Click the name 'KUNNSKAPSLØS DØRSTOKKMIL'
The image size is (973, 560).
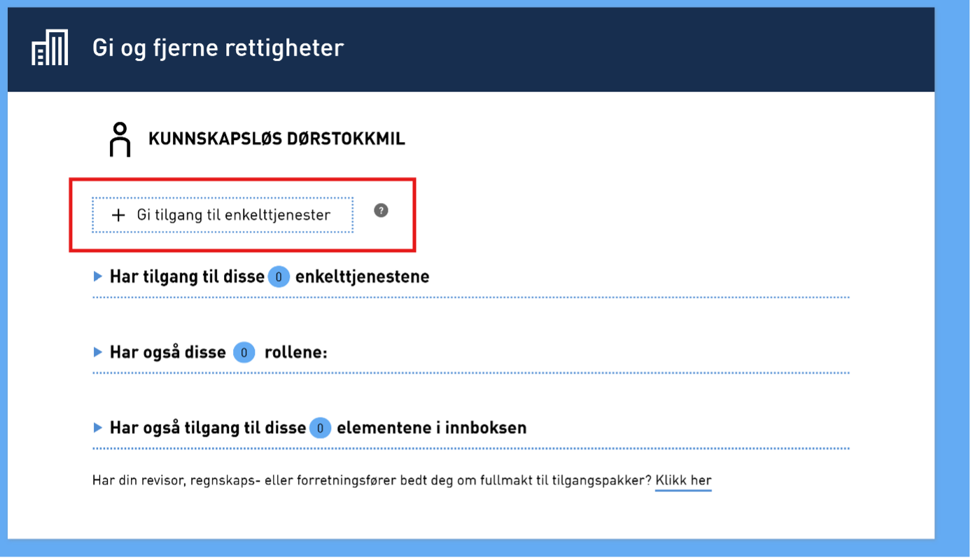[276, 139]
